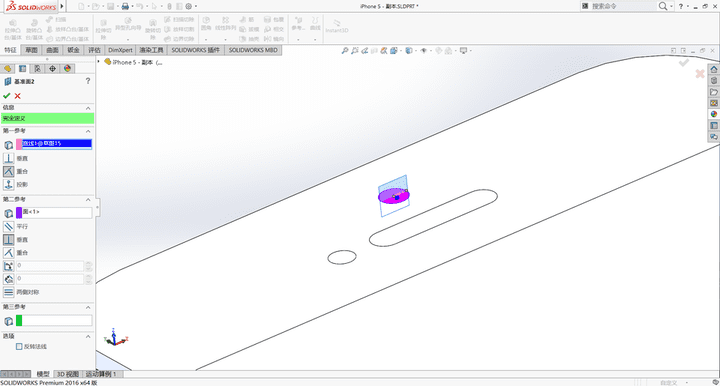Image resolution: width=720 pixels, height=386 pixels.
Task: Open the PropertyManager tab icon
Action: tap(22, 69)
